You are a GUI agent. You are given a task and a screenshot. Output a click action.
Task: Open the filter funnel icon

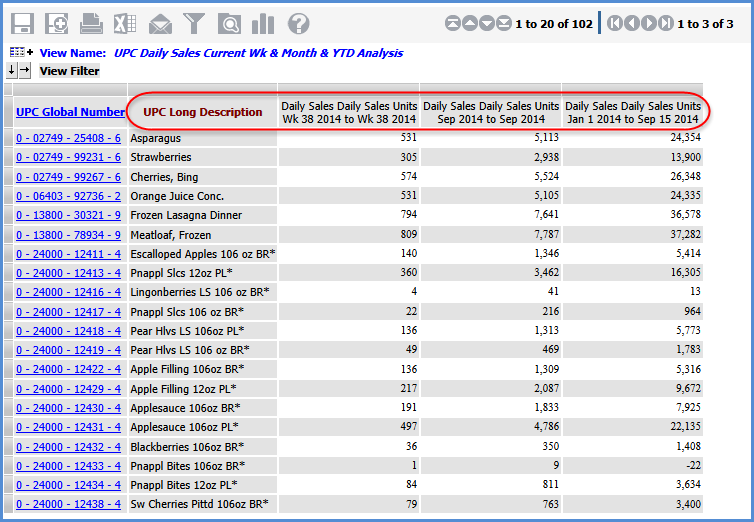pyautogui.click(x=194, y=24)
